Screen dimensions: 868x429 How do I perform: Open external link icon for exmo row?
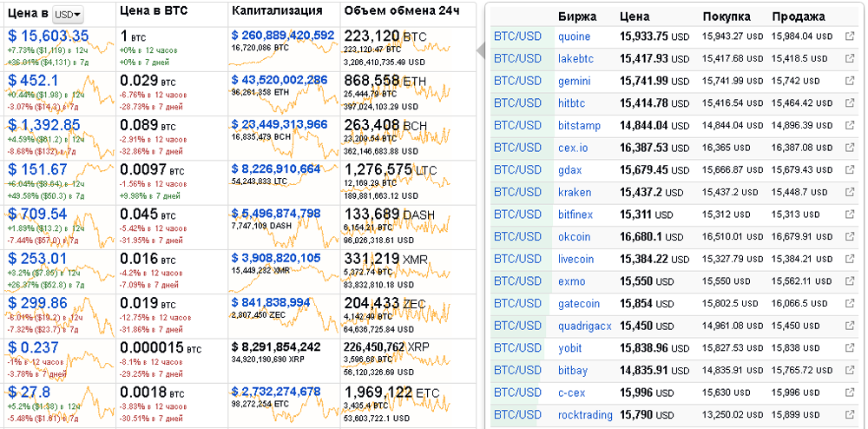[850, 281]
